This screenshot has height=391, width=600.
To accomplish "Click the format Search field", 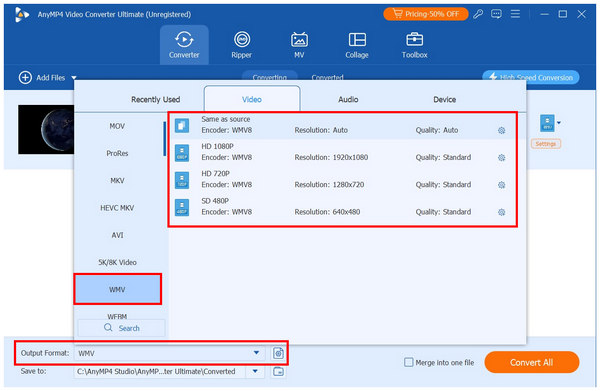I will coord(121,328).
